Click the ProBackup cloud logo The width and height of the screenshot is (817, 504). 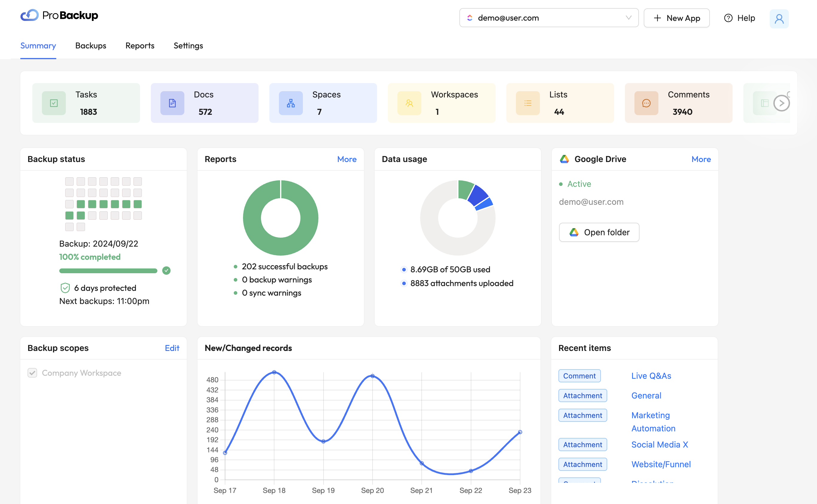(x=30, y=15)
